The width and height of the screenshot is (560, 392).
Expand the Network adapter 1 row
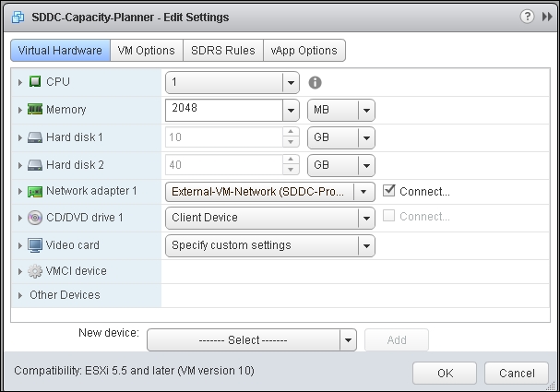point(20,192)
